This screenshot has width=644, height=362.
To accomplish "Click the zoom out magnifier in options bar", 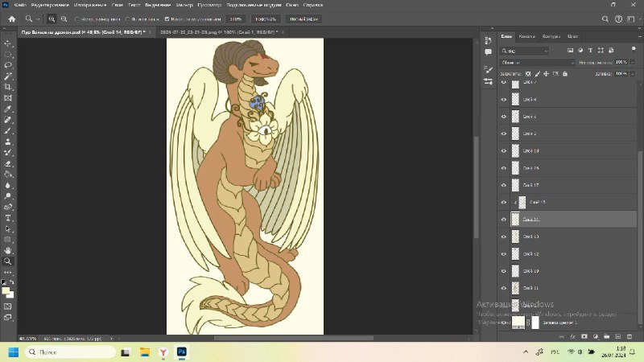I will [x=64, y=19].
